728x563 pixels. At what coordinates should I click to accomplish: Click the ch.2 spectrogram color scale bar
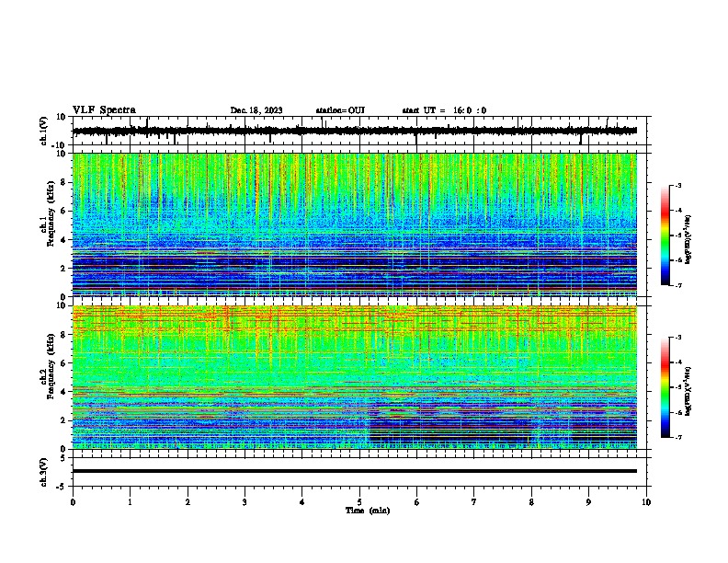pyautogui.click(x=665, y=387)
